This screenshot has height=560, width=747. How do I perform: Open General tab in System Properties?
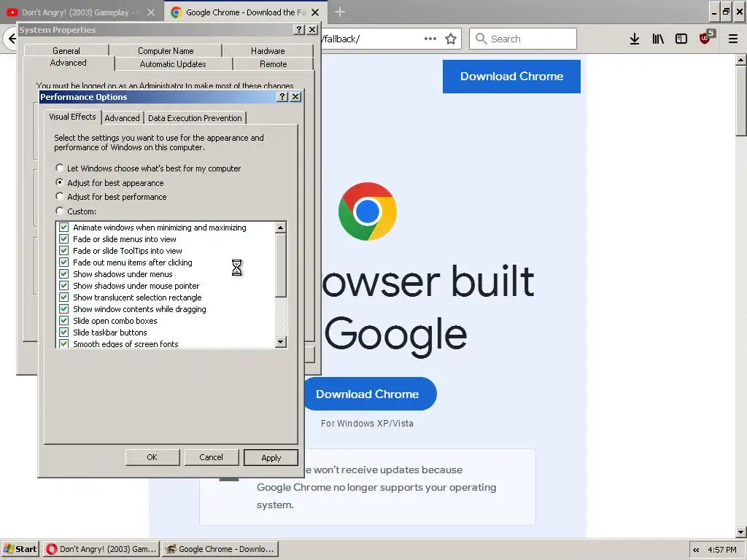click(66, 50)
